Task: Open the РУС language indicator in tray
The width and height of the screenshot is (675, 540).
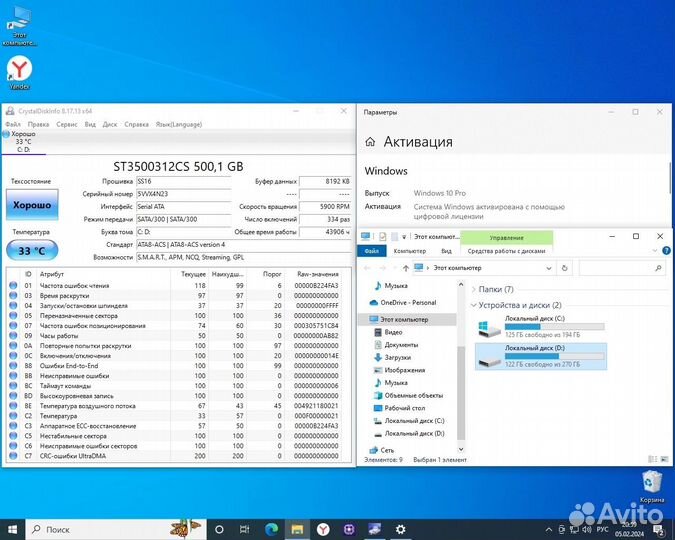Action: point(602,529)
